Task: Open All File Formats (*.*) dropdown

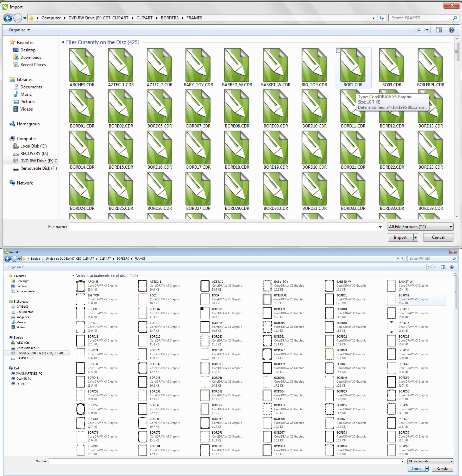Action: tap(421, 227)
